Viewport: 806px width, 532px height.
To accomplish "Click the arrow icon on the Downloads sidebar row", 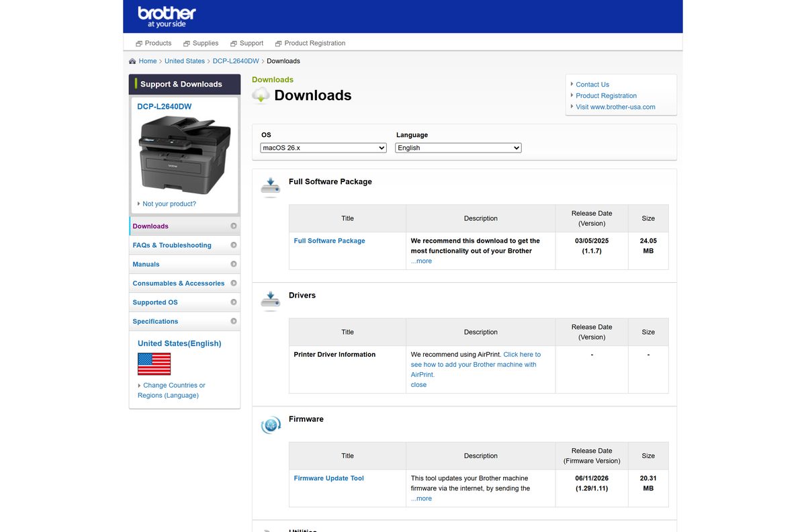I will click(234, 226).
